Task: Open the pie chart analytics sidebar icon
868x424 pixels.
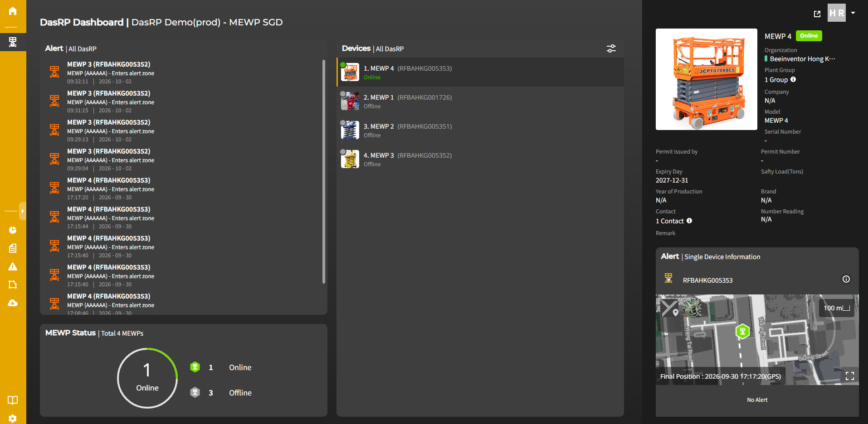Action: click(x=13, y=230)
